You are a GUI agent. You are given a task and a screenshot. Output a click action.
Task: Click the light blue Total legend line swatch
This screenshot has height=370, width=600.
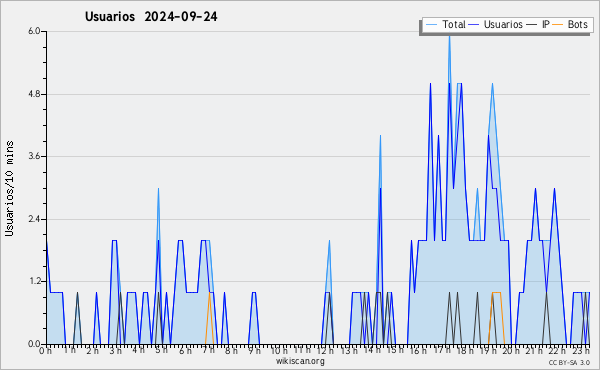(x=432, y=25)
